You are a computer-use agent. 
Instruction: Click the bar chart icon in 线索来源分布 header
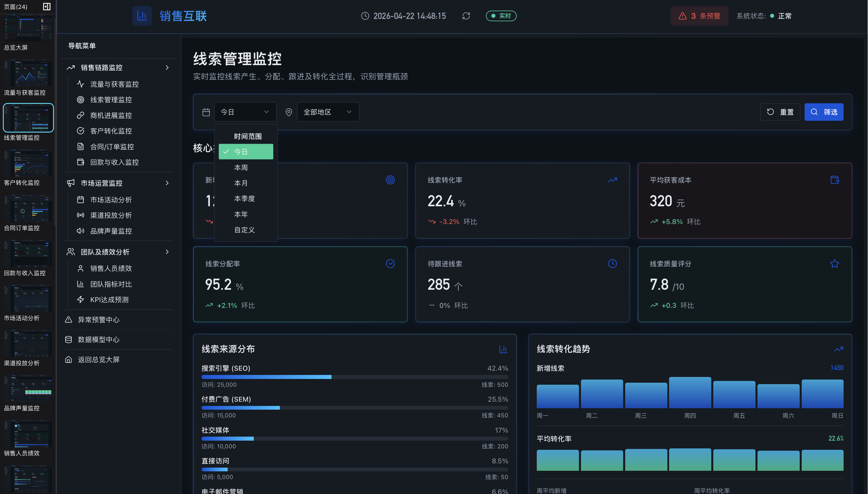pyautogui.click(x=503, y=349)
